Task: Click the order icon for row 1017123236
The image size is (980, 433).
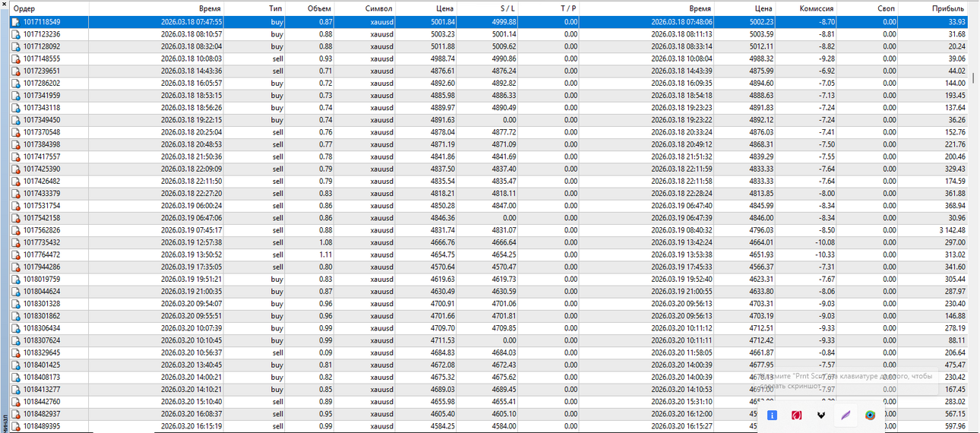Action: [15, 35]
